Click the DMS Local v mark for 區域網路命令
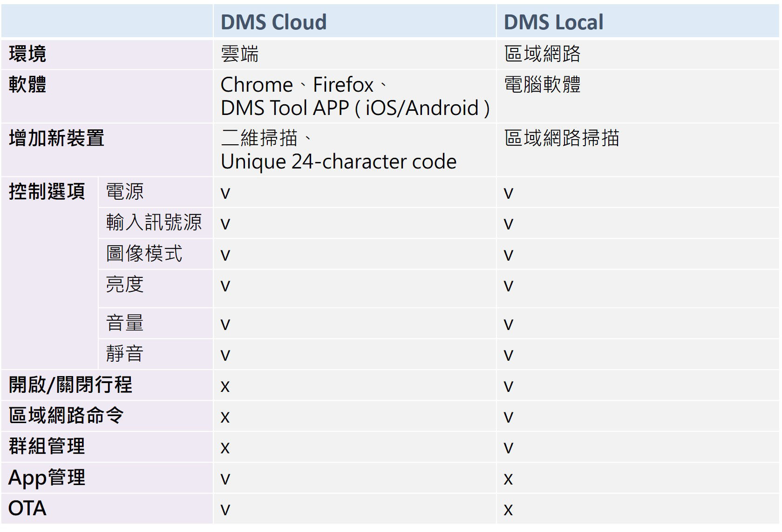Image resolution: width=782 pixels, height=532 pixels. pos(509,418)
